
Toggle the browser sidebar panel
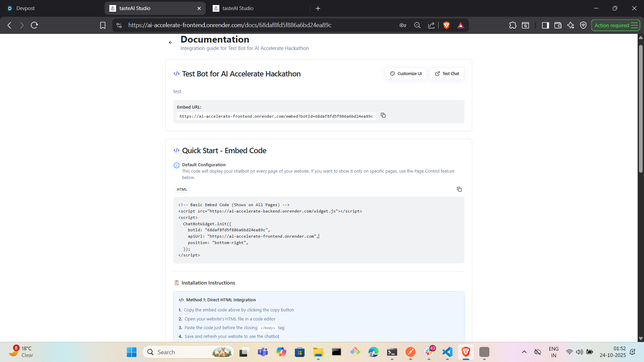545,25
